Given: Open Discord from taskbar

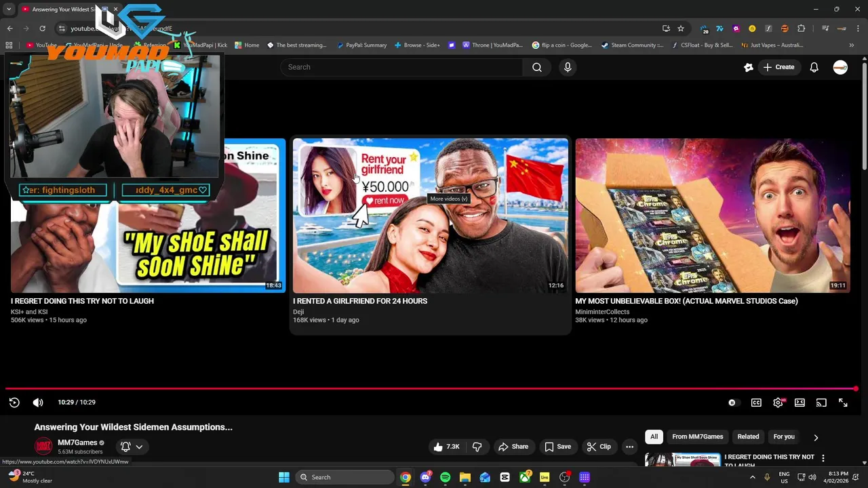Looking at the screenshot, I should 425,477.
